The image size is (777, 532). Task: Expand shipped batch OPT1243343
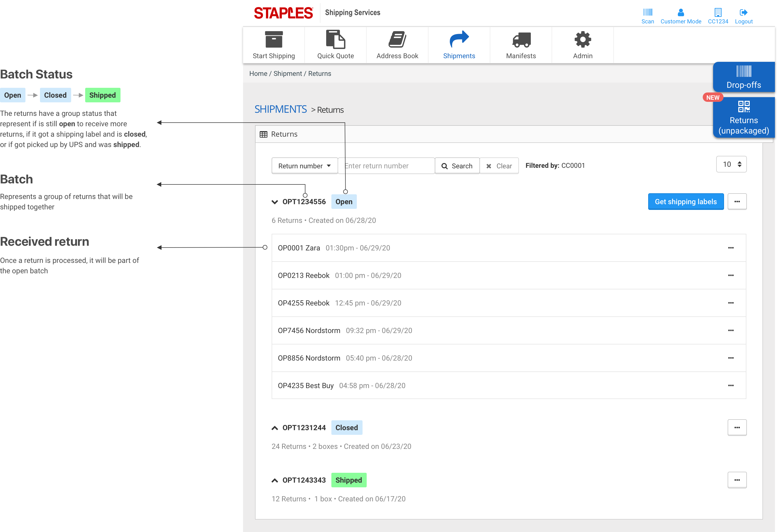click(x=274, y=481)
